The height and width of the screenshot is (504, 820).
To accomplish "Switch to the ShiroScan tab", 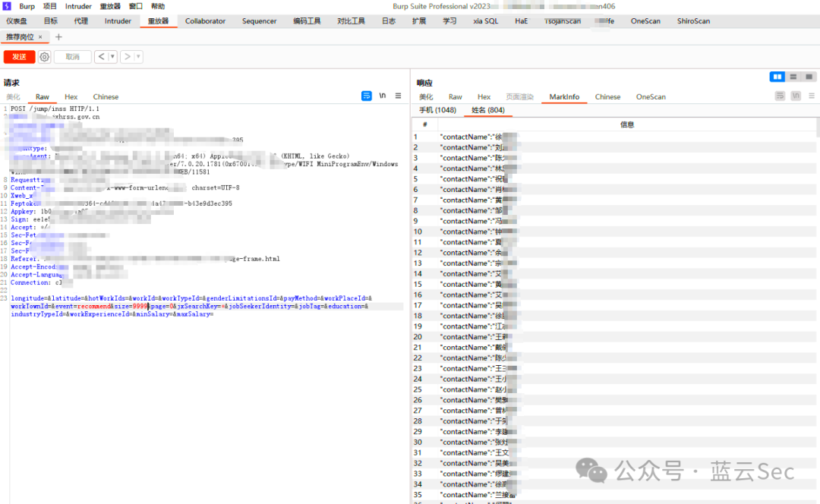I will (693, 21).
